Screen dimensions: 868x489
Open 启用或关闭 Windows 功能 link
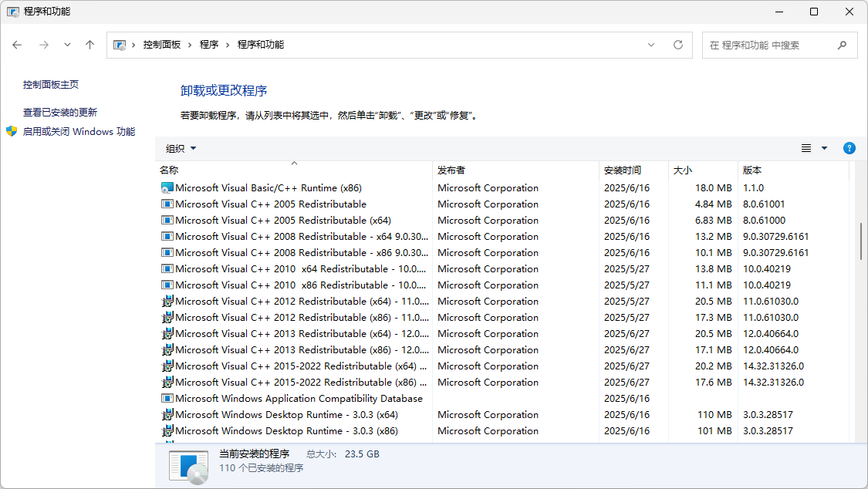point(79,132)
